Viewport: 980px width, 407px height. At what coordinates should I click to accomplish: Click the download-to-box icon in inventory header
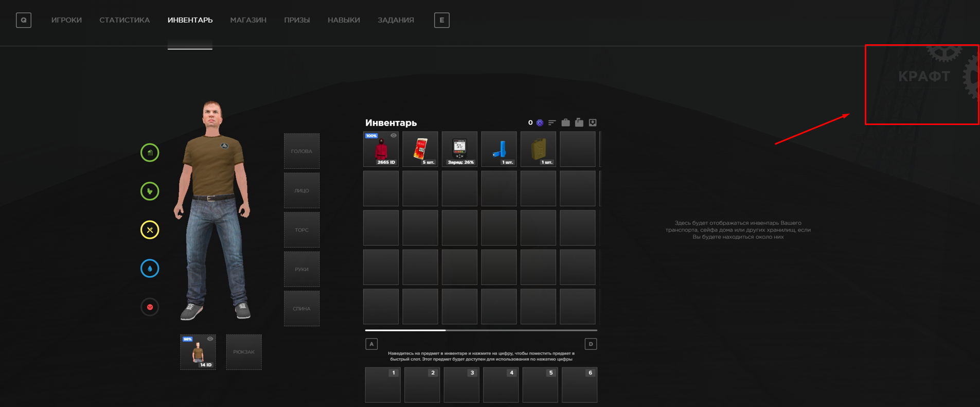point(593,122)
